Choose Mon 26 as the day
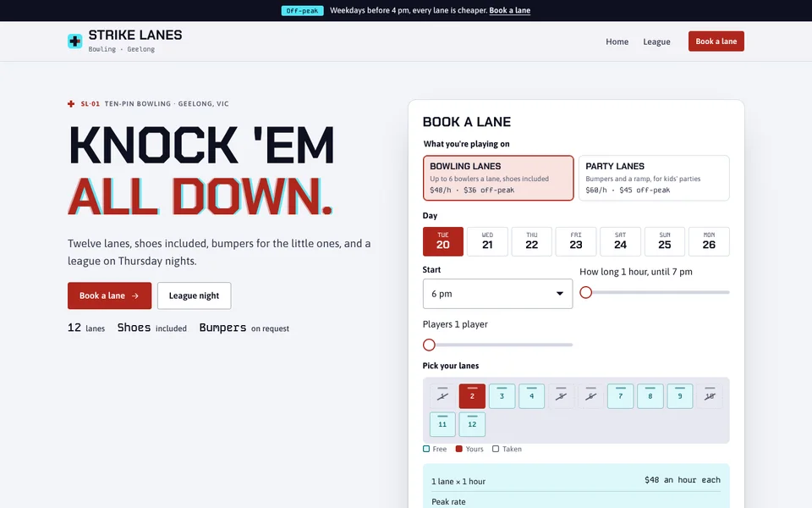Image resolution: width=812 pixels, height=508 pixels. point(709,241)
